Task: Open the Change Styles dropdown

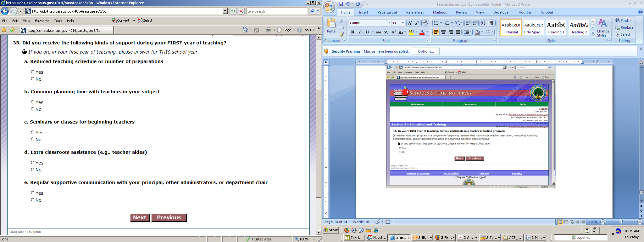Action: click(x=603, y=28)
